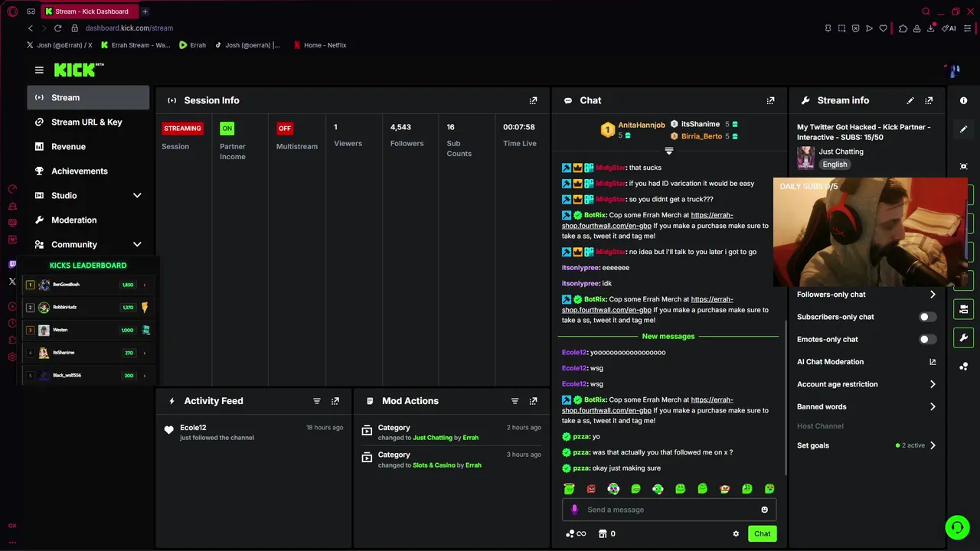Expand the Community sidebar section
This screenshot has height=551, width=980.
[137, 244]
